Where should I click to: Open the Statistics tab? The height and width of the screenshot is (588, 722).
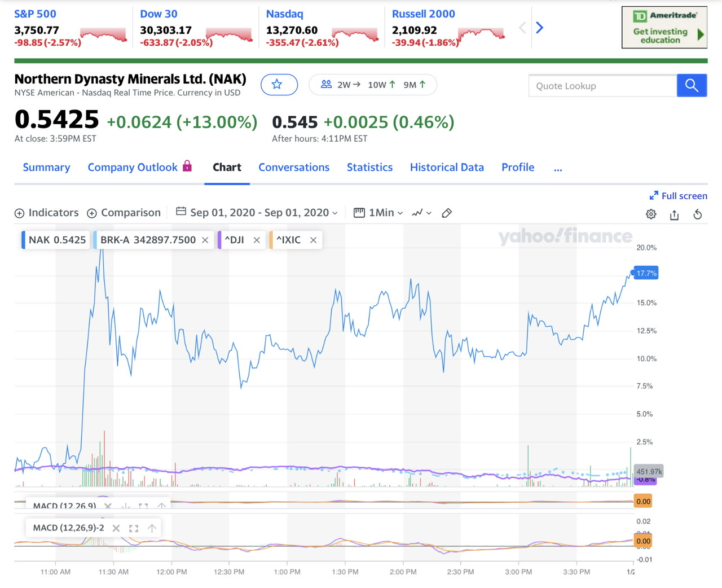click(369, 168)
